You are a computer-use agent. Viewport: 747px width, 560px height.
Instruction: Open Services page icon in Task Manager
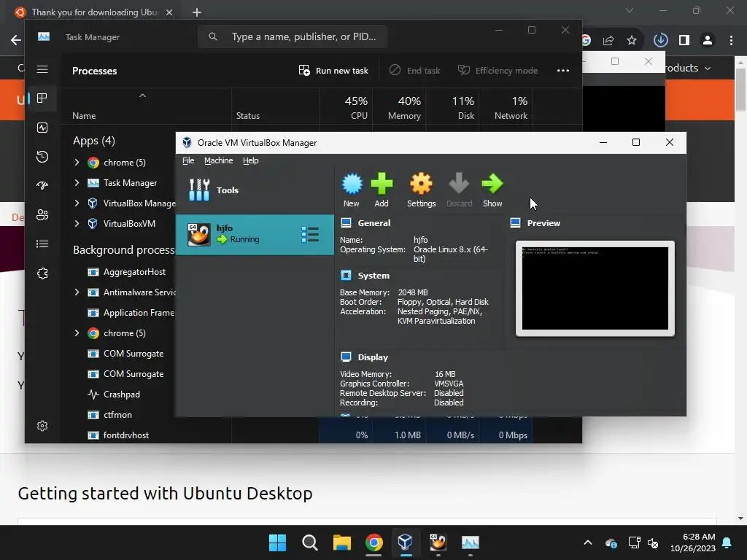(42, 273)
